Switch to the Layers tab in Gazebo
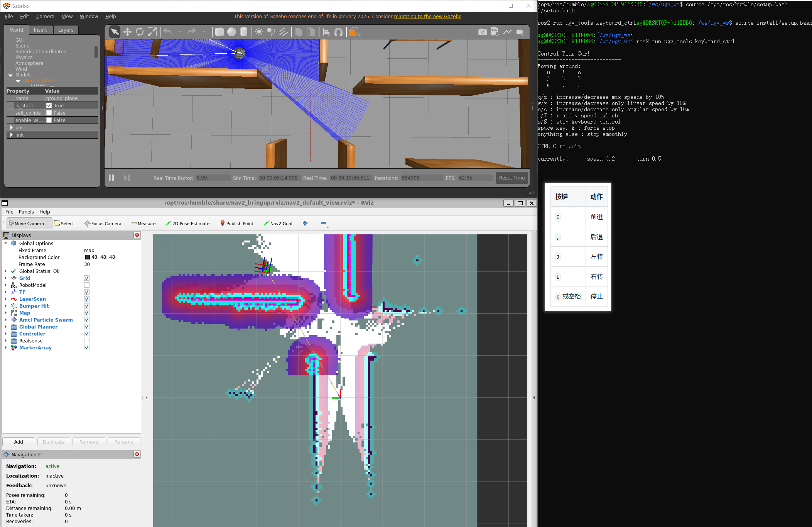 coord(66,30)
